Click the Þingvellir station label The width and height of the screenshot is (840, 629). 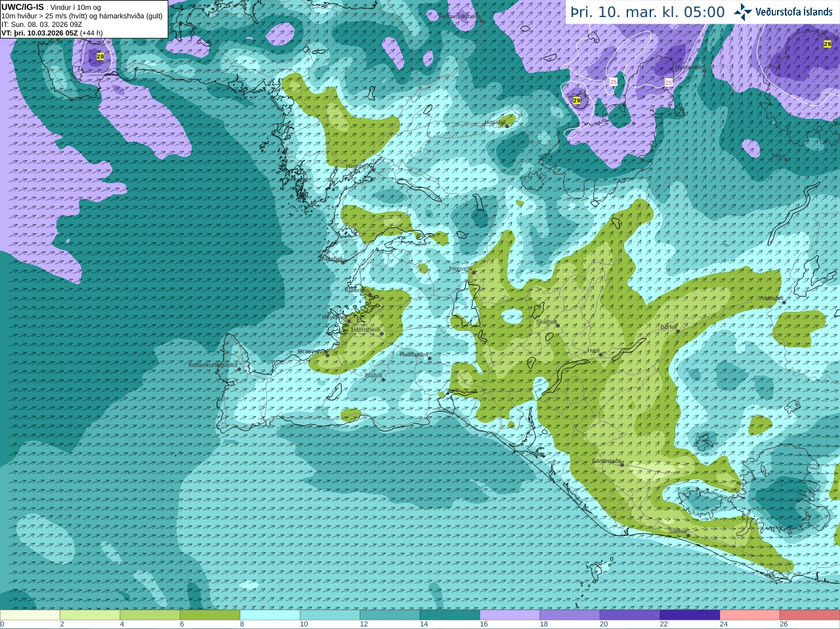tap(461, 269)
